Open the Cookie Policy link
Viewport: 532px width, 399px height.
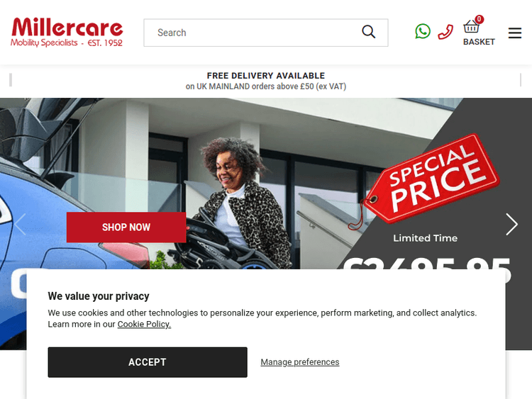pos(144,324)
